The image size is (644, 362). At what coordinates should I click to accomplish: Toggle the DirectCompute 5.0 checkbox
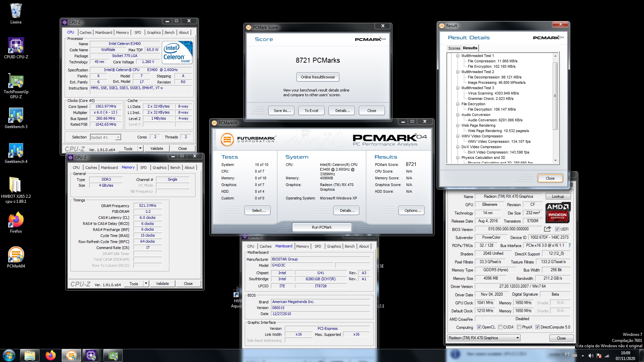[537, 327]
